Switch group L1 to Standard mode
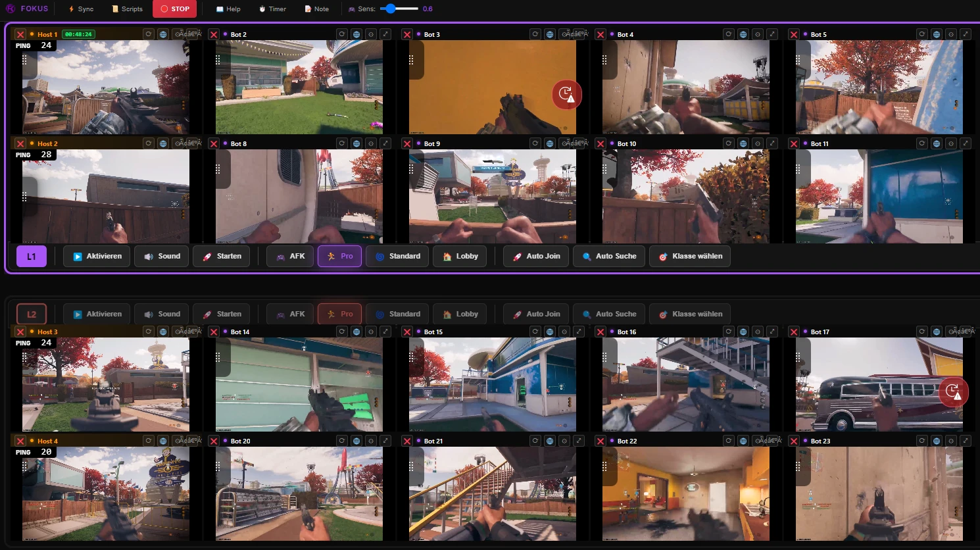The image size is (980, 550). pyautogui.click(x=397, y=257)
